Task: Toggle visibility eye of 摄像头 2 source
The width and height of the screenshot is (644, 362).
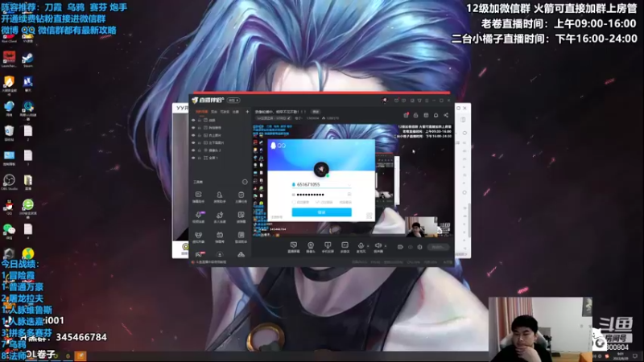Action: pos(193,150)
